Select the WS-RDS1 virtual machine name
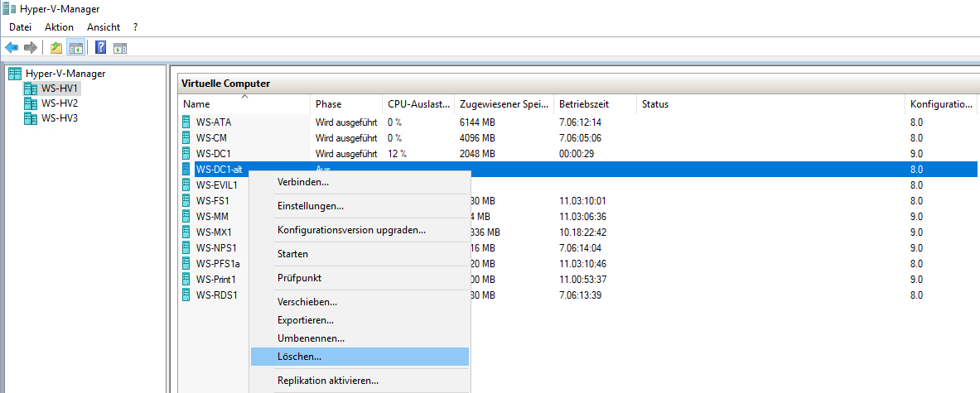This screenshot has width=980, height=393. pos(216,295)
